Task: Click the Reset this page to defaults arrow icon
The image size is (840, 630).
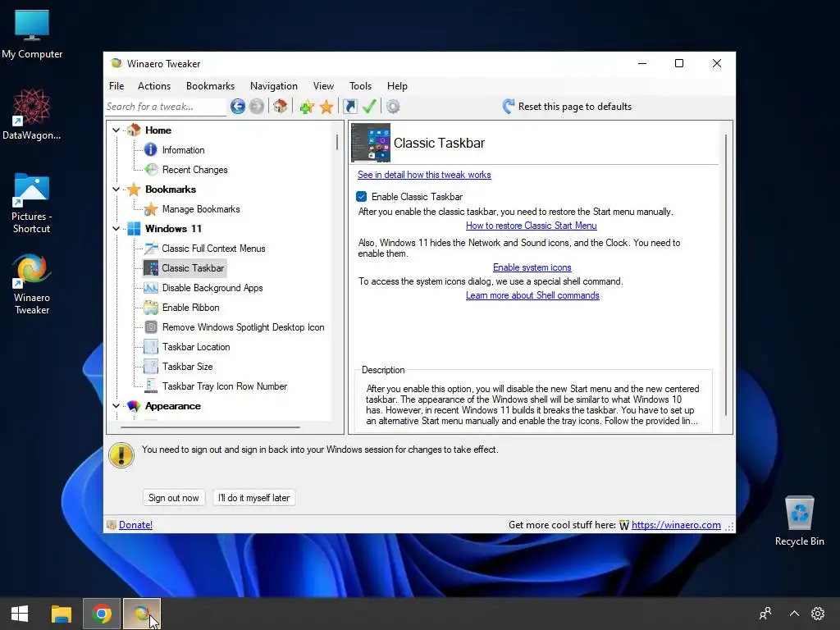Action: pos(509,106)
